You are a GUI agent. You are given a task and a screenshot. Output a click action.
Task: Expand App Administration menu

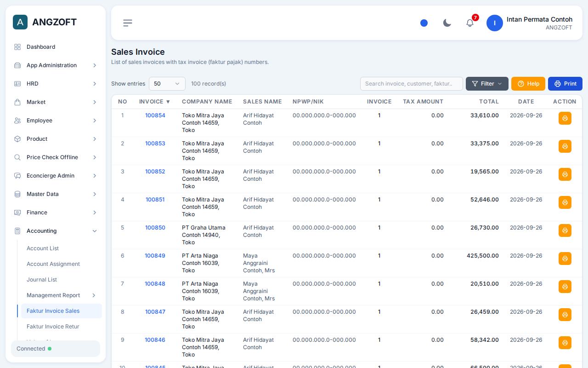[x=56, y=65]
